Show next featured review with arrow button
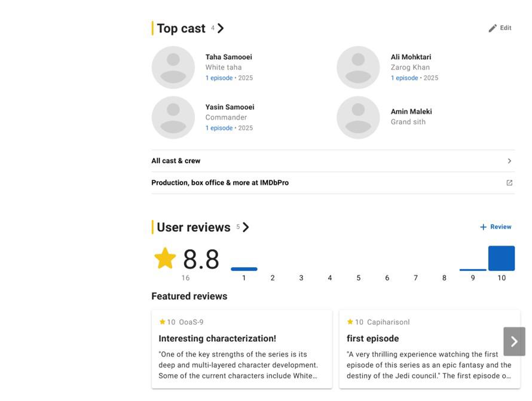 [x=514, y=341]
